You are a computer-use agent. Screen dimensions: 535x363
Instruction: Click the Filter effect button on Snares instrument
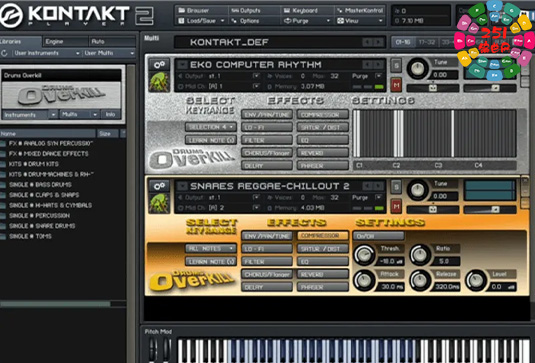(x=267, y=262)
